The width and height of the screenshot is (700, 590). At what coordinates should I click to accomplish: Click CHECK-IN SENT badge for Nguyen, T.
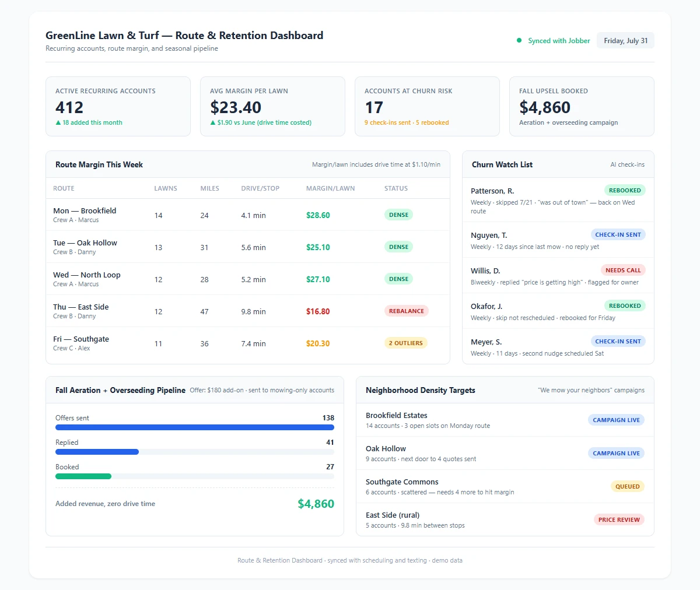click(x=618, y=234)
